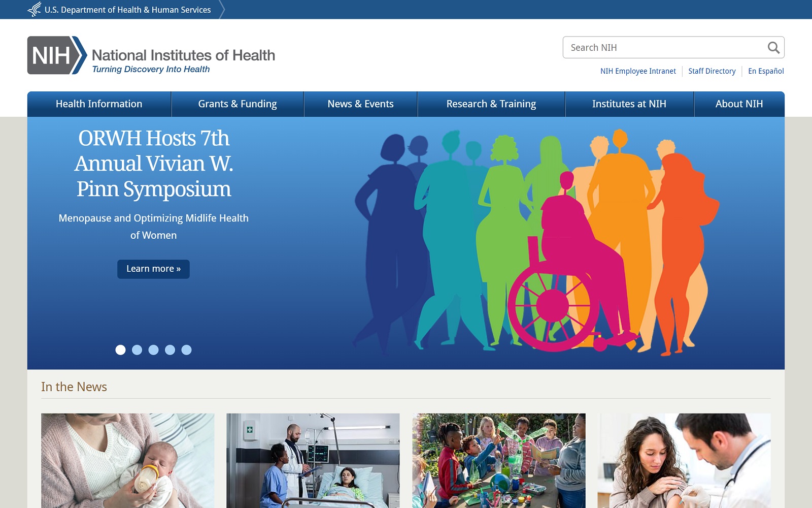Open the baby bottle-feeding news thumbnail
812x508 pixels.
128,461
